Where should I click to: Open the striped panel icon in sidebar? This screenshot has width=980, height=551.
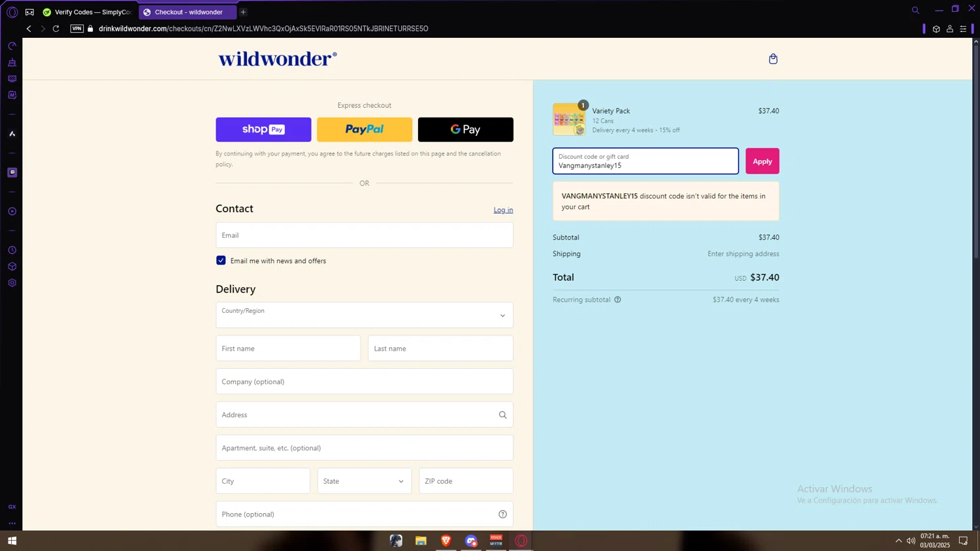(x=12, y=79)
